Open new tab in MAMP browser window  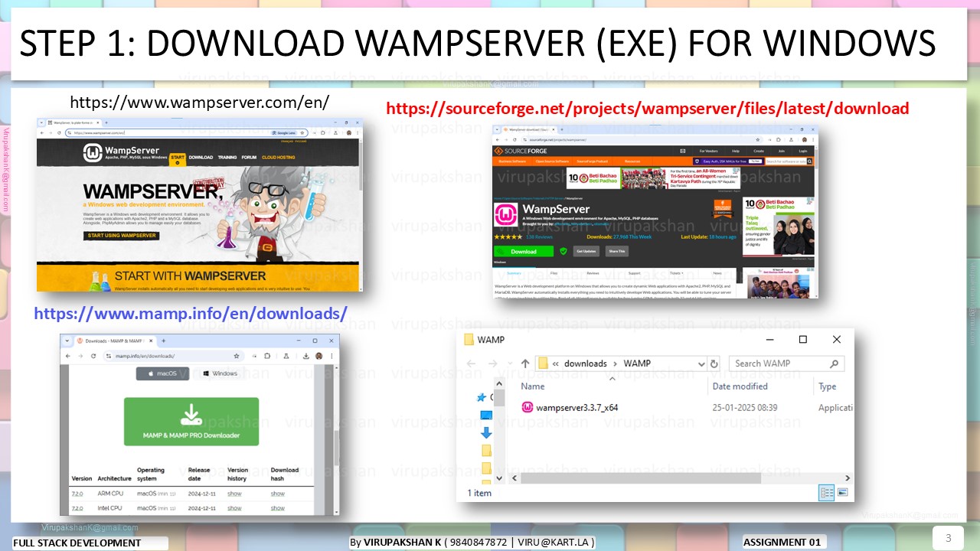click(163, 341)
